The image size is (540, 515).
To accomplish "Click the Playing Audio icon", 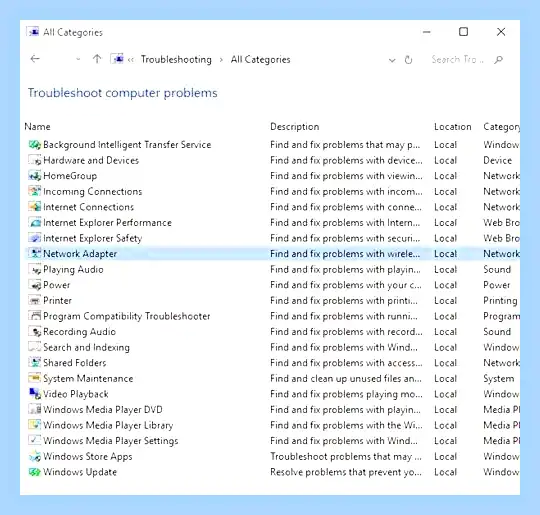I will (35, 269).
